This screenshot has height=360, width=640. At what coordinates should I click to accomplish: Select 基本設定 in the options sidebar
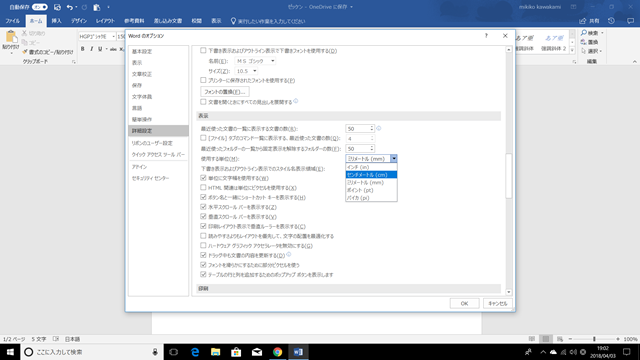[158, 51]
